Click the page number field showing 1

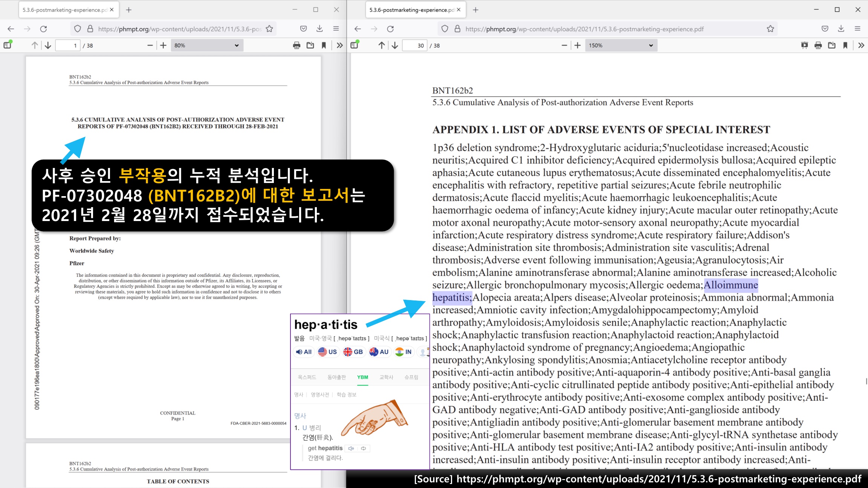(68, 45)
